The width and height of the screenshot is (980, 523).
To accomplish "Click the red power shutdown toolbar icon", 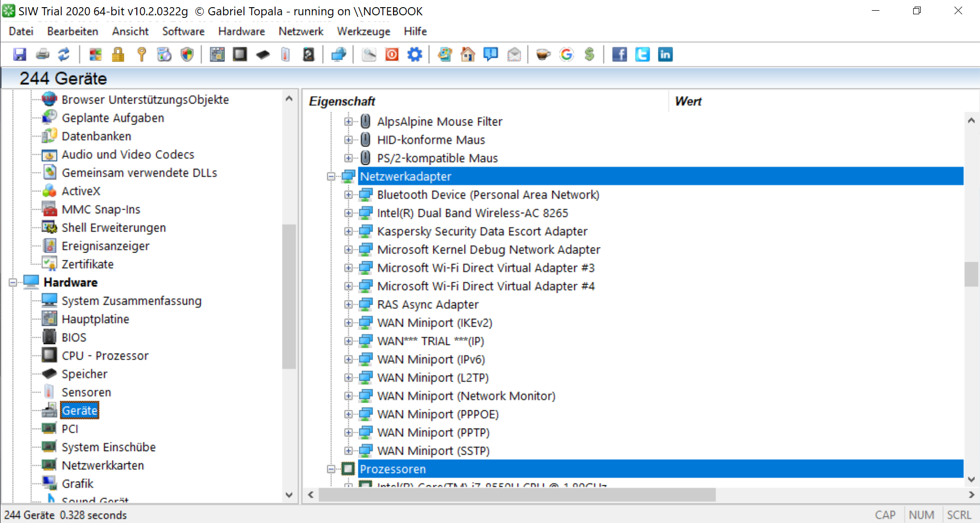I will click(392, 55).
